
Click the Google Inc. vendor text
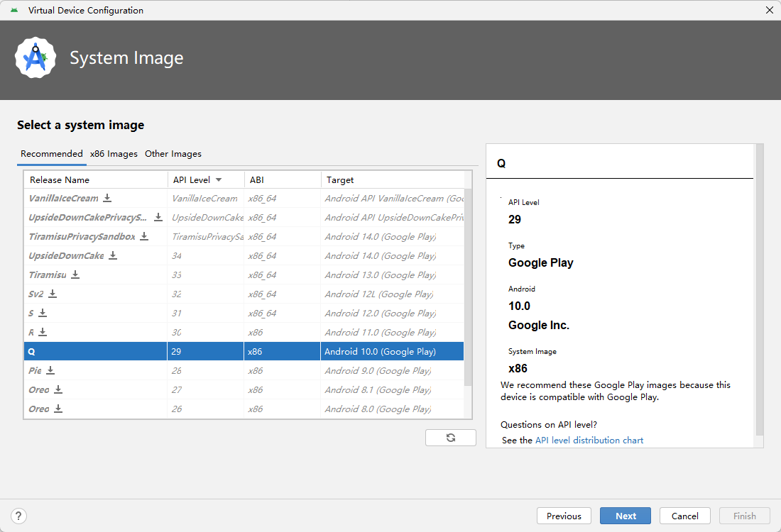(538, 325)
